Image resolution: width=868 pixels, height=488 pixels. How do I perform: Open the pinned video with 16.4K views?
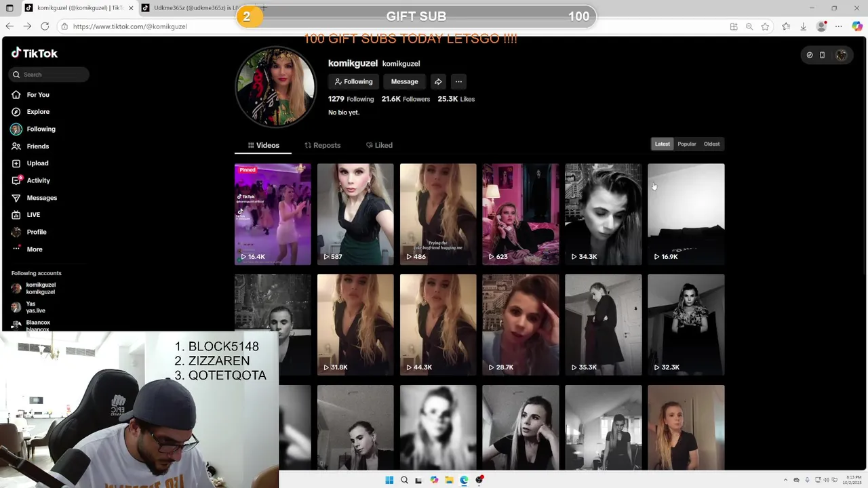273,214
